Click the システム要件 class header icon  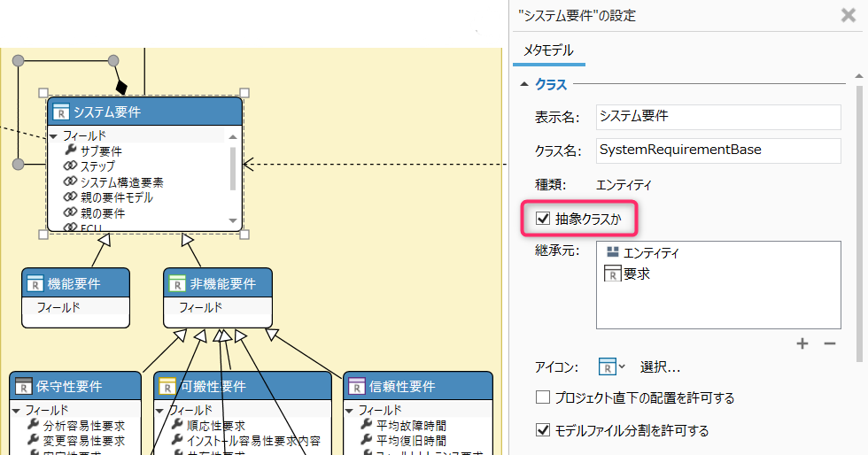[x=61, y=112]
